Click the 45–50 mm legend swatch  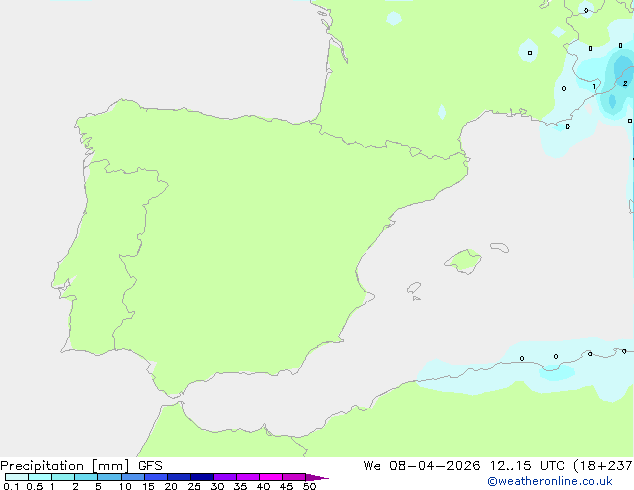tap(294, 477)
